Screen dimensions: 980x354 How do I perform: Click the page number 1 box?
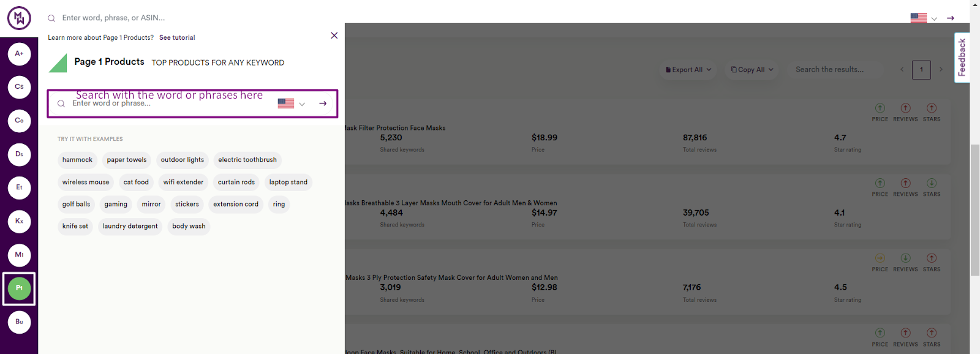click(x=921, y=70)
